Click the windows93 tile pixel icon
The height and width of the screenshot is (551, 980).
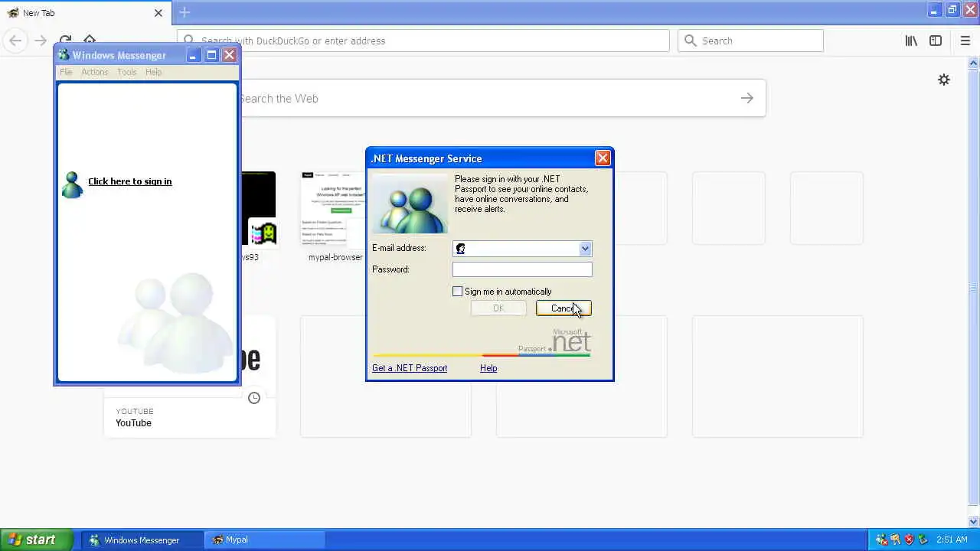click(x=263, y=232)
